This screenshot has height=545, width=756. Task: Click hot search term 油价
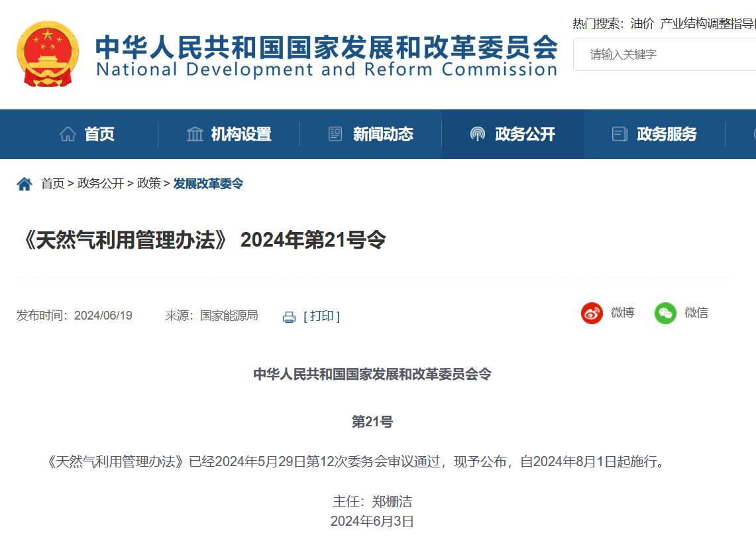click(x=642, y=24)
